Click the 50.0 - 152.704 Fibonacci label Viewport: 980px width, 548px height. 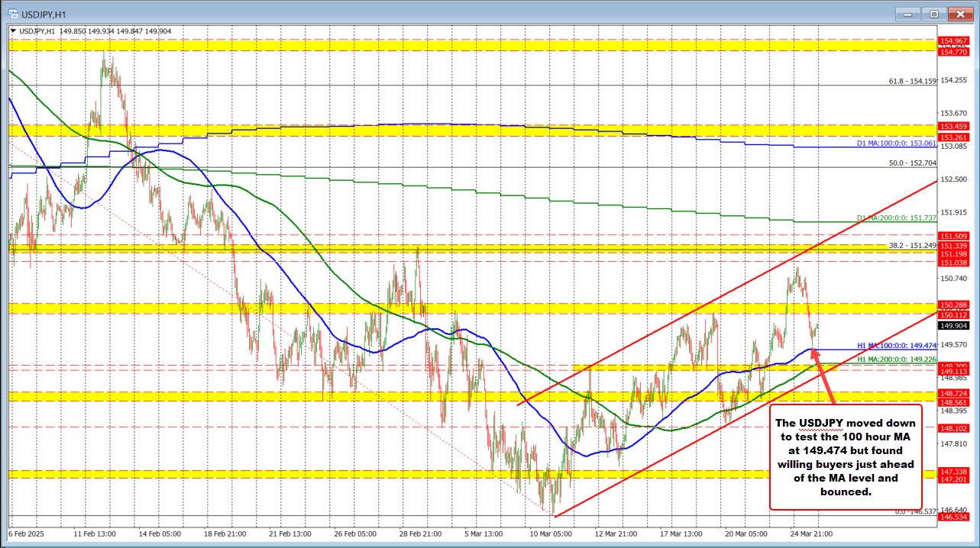[x=912, y=163]
